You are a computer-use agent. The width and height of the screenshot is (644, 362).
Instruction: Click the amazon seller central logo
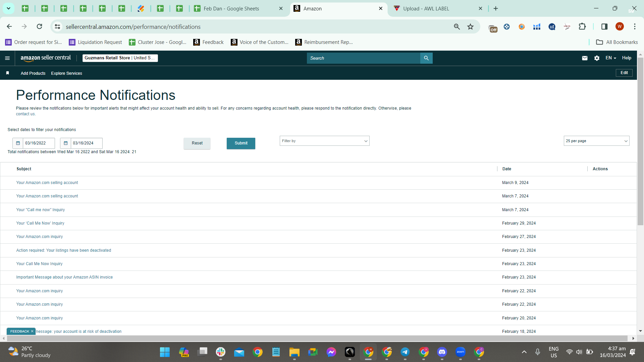point(46,58)
